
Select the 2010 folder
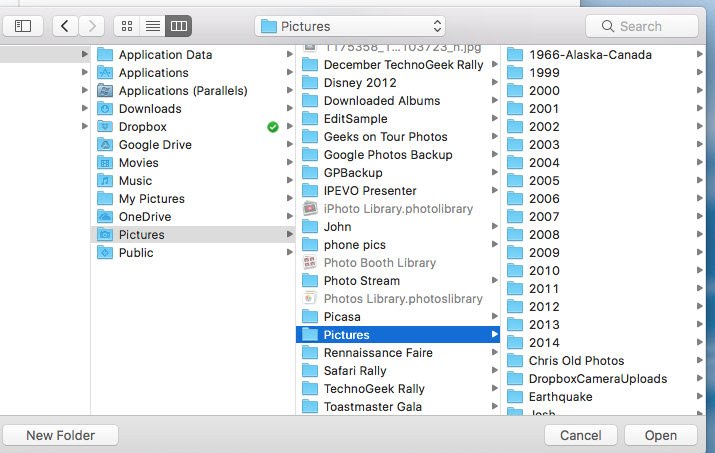click(603, 271)
